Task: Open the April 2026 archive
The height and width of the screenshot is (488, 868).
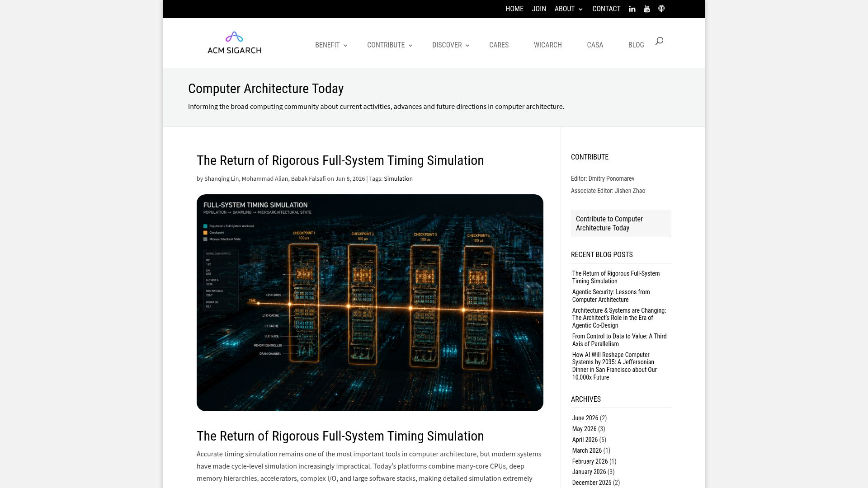Action: pos(585,440)
